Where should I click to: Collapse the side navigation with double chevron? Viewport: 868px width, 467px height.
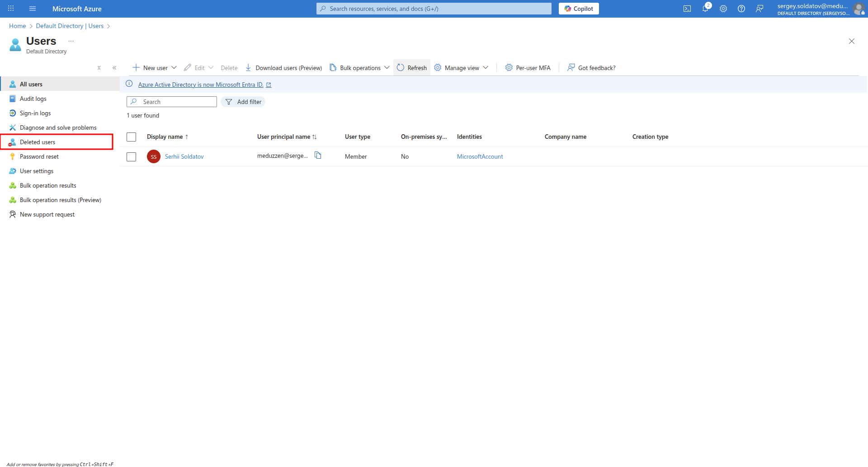click(x=114, y=68)
